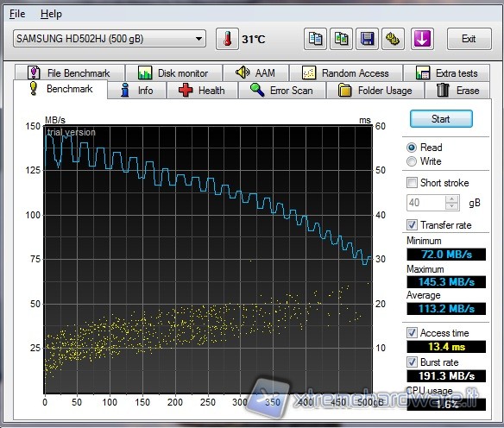
Task: Toggle the Transfer rate checkbox
Action: (x=412, y=224)
